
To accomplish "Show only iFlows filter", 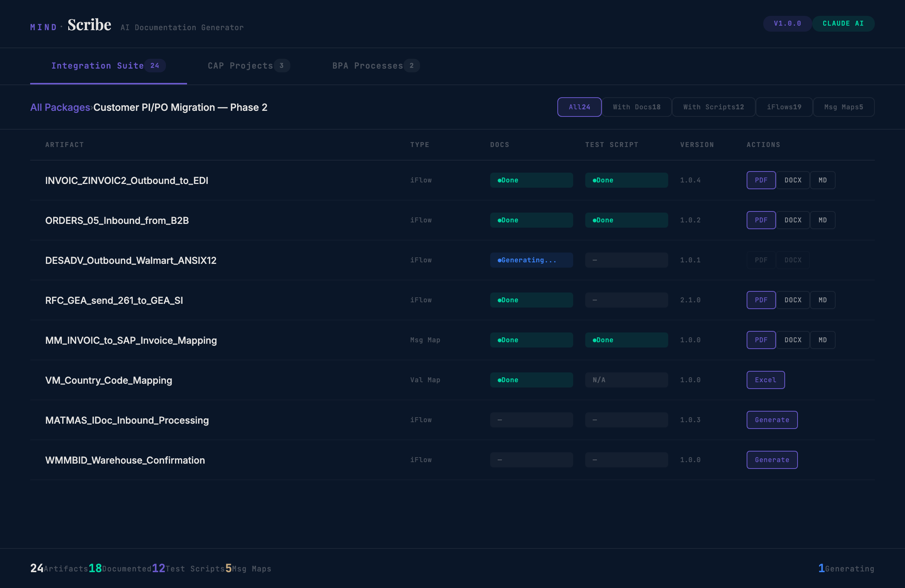I will [x=784, y=107].
